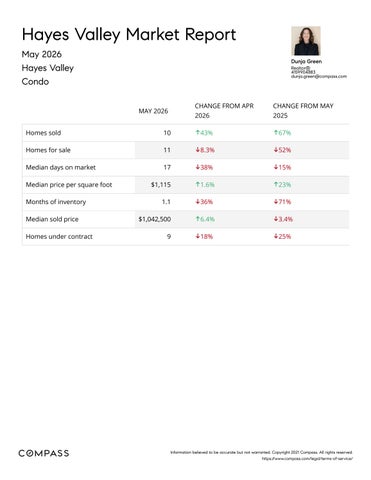The image size is (371, 480).
Task: Click the Dunja Green agent photo
Action: click(x=306, y=41)
